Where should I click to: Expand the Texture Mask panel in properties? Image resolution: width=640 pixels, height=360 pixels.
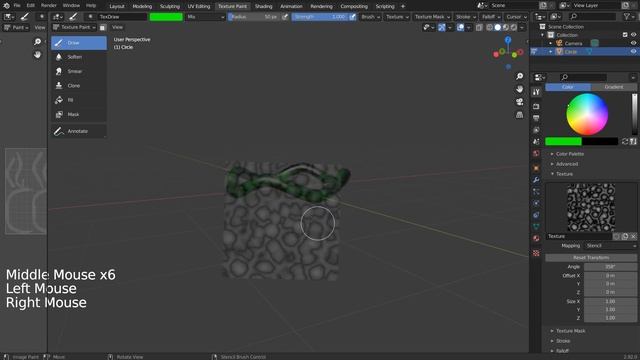(570, 331)
